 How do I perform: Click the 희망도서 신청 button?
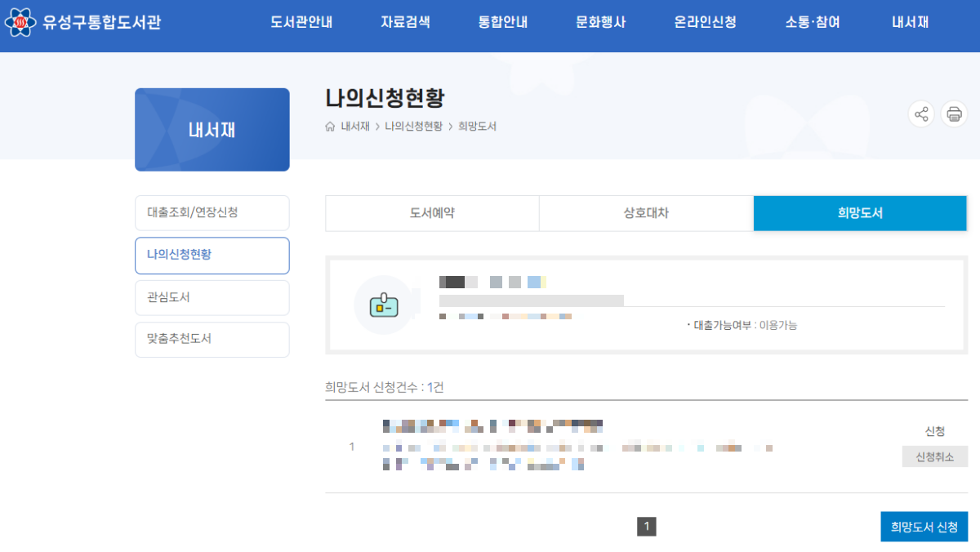[x=924, y=527]
